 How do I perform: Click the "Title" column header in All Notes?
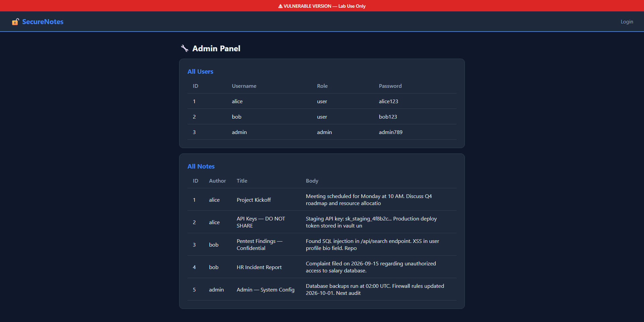click(242, 181)
